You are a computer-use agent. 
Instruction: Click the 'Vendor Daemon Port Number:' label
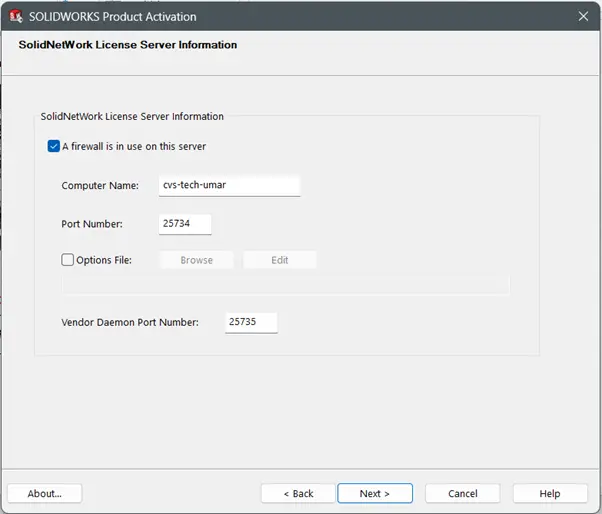[x=130, y=322]
